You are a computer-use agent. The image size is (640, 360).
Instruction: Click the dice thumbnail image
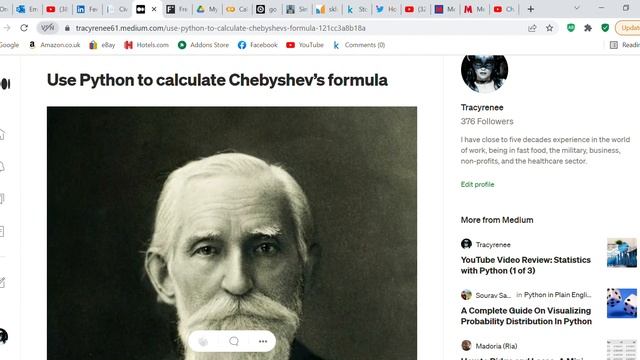coord(622,303)
